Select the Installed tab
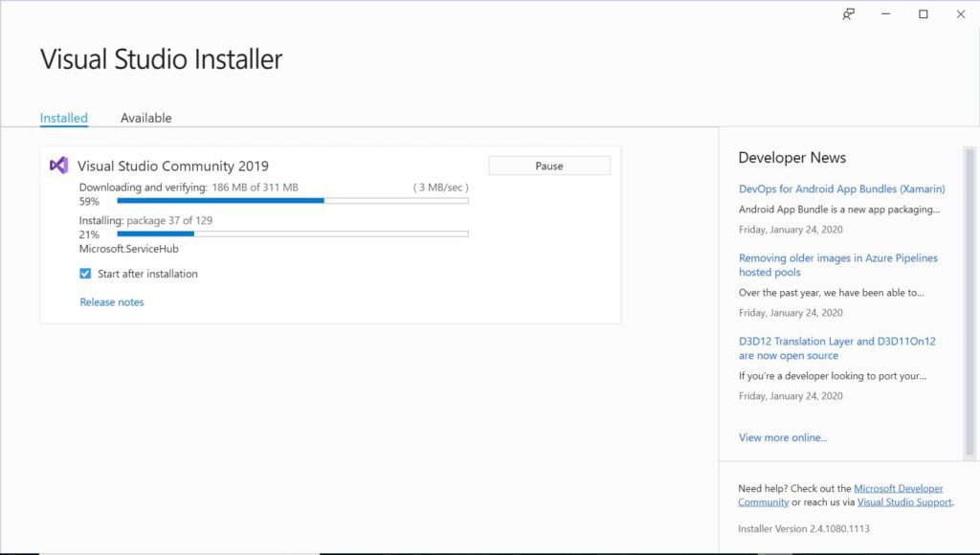The image size is (980, 555). click(63, 118)
